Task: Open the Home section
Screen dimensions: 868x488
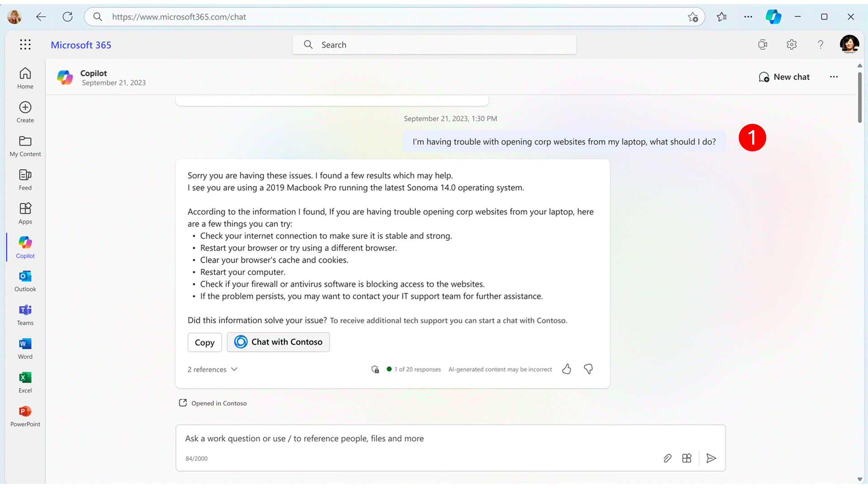Action: (x=25, y=77)
